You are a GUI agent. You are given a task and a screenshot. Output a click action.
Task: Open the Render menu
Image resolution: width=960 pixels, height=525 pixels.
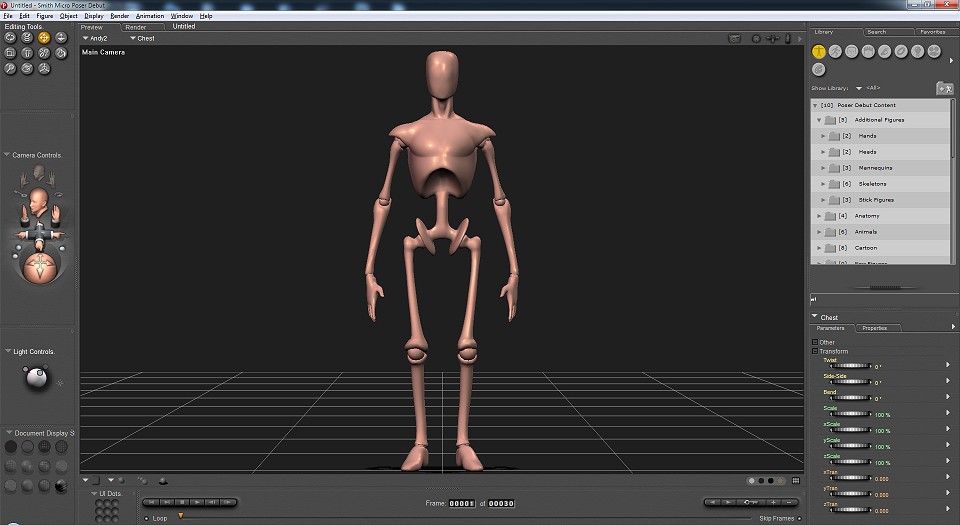pyautogui.click(x=119, y=16)
